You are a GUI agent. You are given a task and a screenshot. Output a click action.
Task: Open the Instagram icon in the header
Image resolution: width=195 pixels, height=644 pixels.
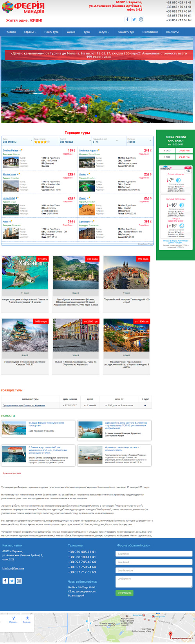[x=141, y=19]
